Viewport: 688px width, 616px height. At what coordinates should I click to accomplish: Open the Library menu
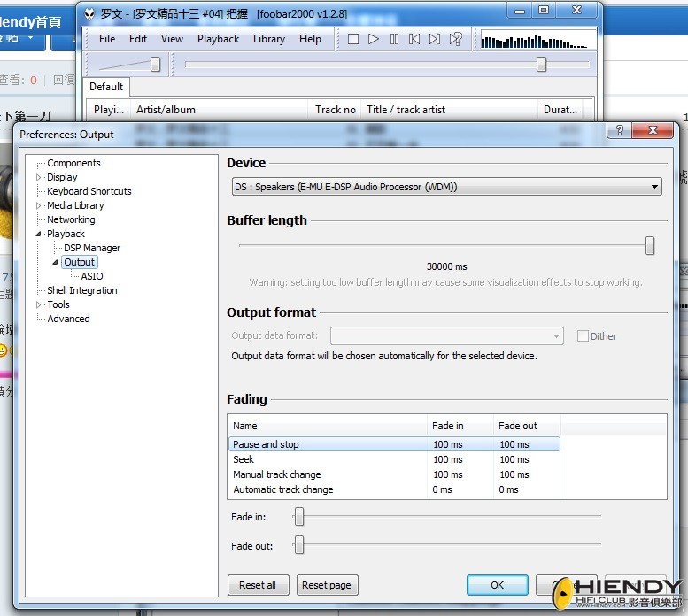[269, 39]
